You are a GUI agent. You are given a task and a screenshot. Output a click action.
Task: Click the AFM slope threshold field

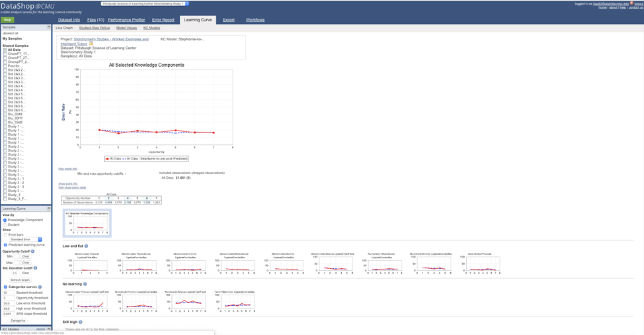8,314
